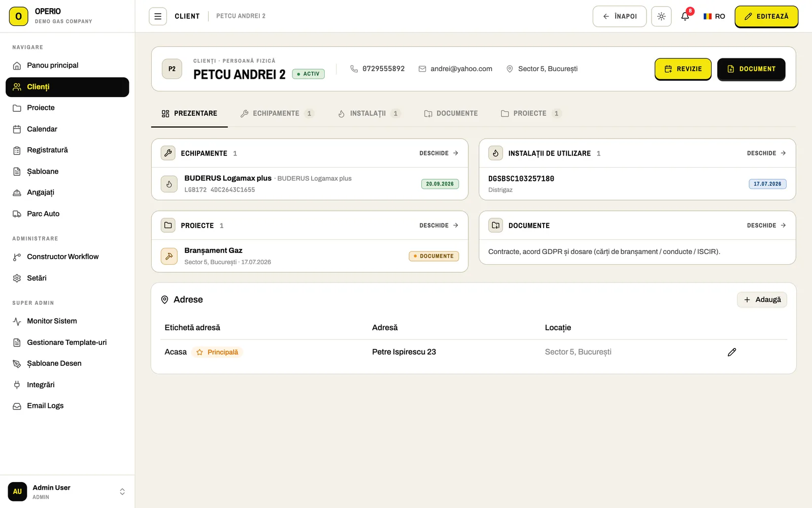
Task: Open the RO language selector
Action: pyautogui.click(x=714, y=16)
